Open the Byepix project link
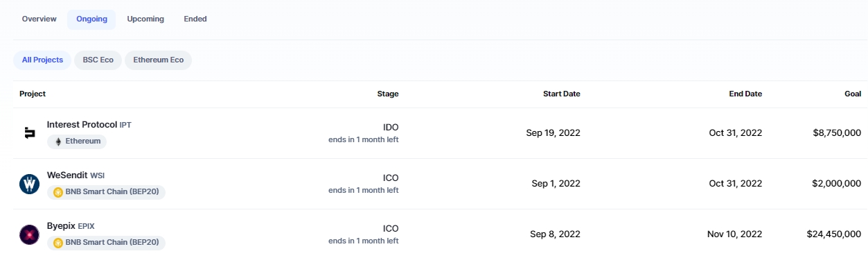Viewport: 868px width, 258px height. point(61,226)
